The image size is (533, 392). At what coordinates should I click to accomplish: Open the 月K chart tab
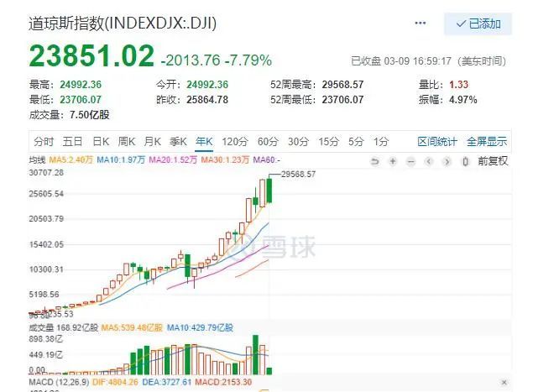(152, 141)
